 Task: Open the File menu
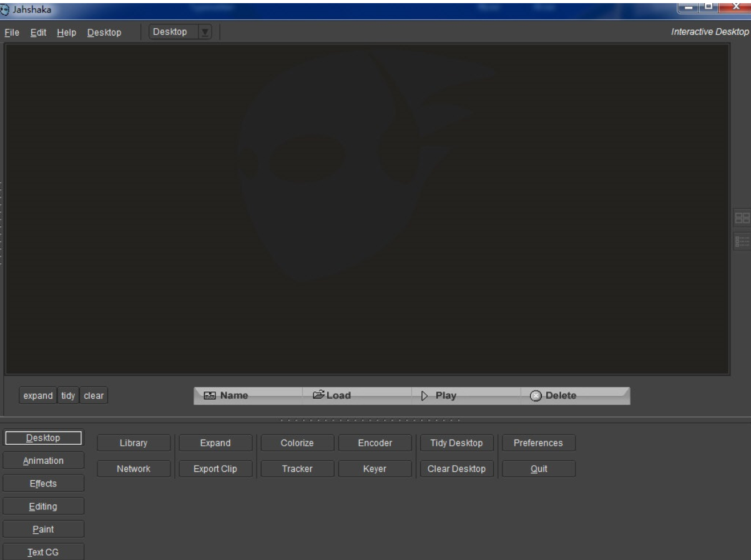click(12, 32)
